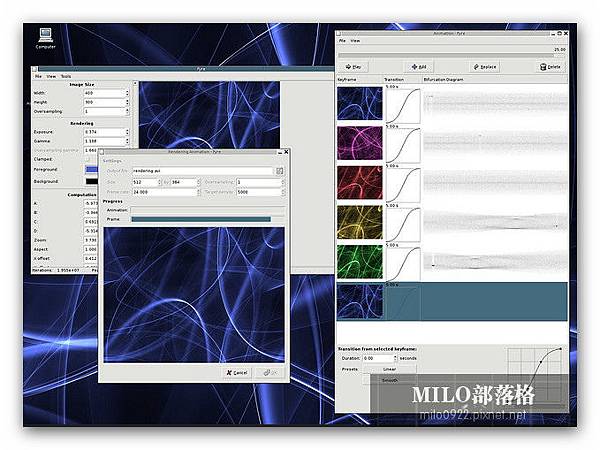Image resolution: width=600 pixels, height=450 pixels.
Task: Close the Rendering Animation dialog
Action: click(x=286, y=152)
